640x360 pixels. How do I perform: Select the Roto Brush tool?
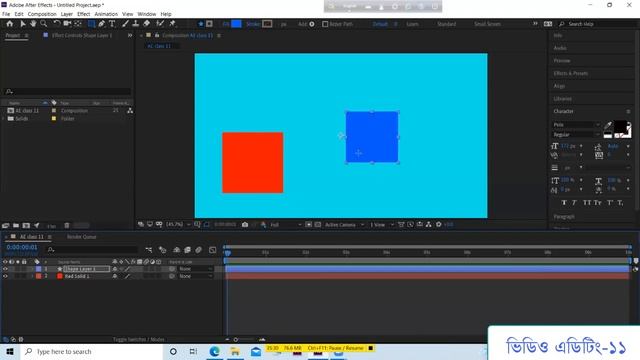(x=160, y=24)
